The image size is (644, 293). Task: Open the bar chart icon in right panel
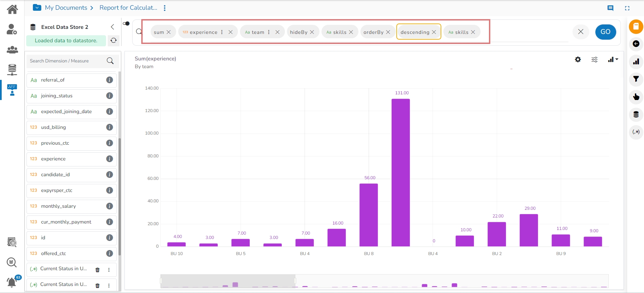click(x=636, y=62)
